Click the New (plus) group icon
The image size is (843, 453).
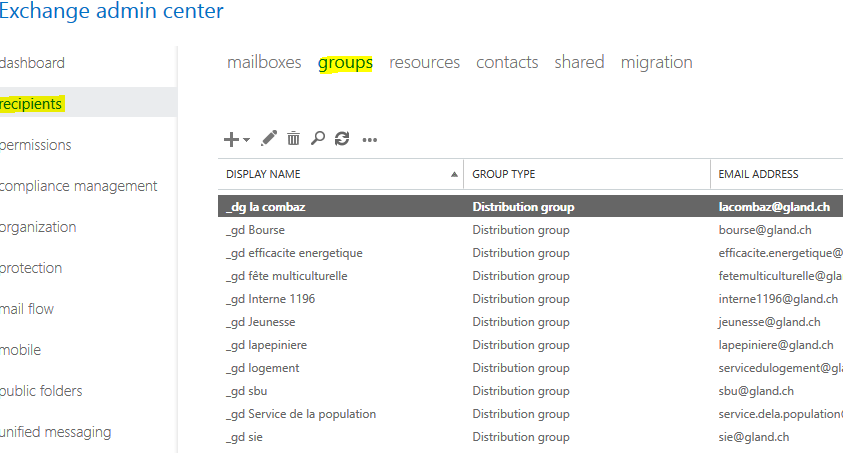click(x=231, y=139)
